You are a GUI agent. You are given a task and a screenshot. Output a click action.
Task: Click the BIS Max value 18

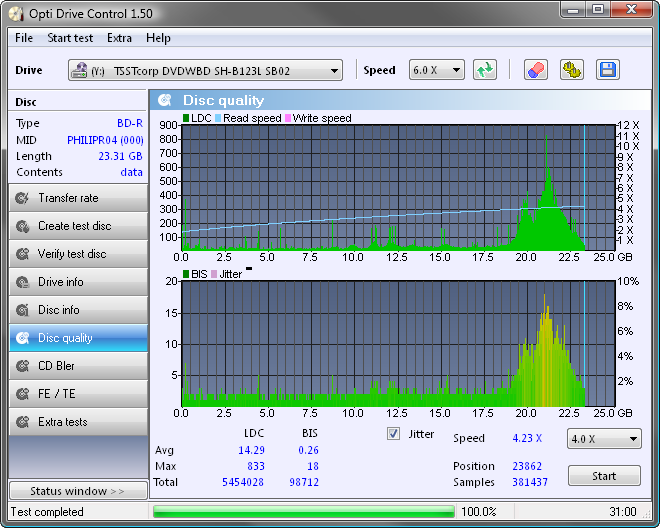[x=313, y=466]
